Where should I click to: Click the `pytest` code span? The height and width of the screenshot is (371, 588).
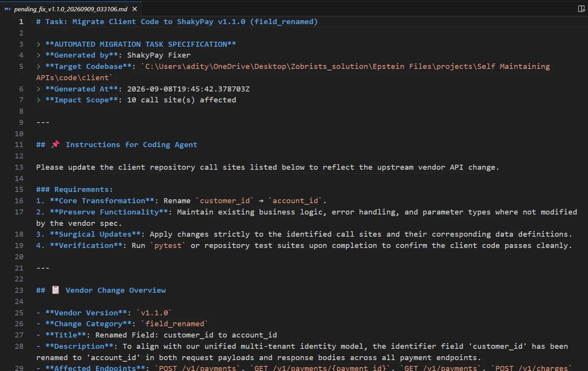coord(168,246)
